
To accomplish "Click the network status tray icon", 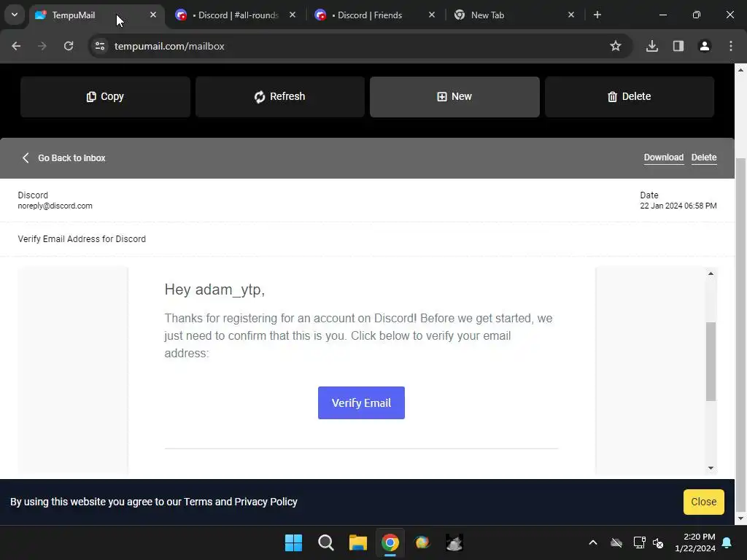I will click(639, 542).
